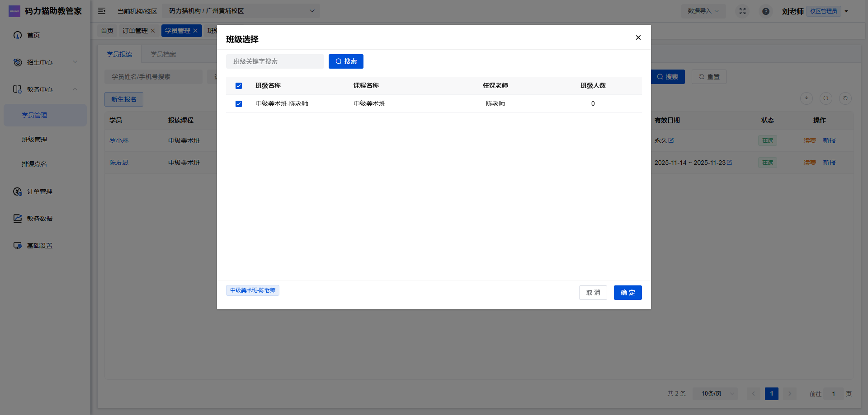
Task: Expand the 数据导入 dropdown
Action: coord(703,11)
